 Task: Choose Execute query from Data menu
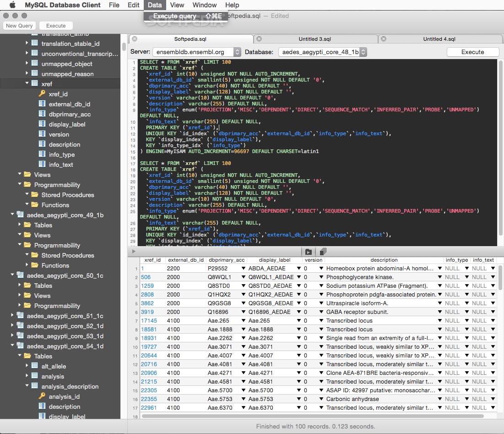click(x=186, y=16)
